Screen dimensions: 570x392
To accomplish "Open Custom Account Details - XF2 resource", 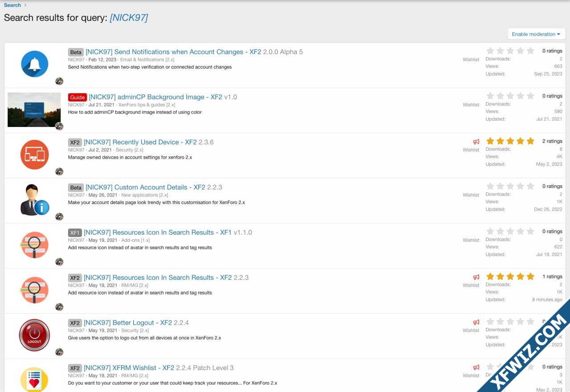I will click(145, 187).
